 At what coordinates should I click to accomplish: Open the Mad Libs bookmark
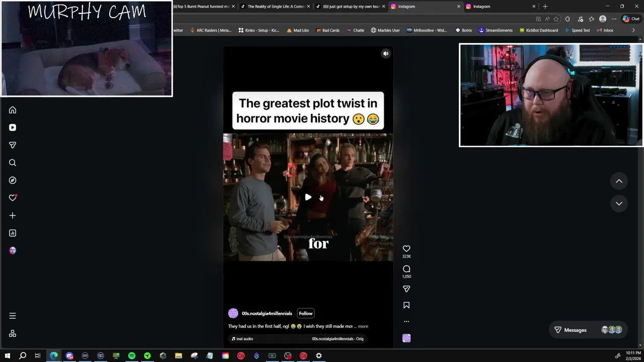point(297,30)
